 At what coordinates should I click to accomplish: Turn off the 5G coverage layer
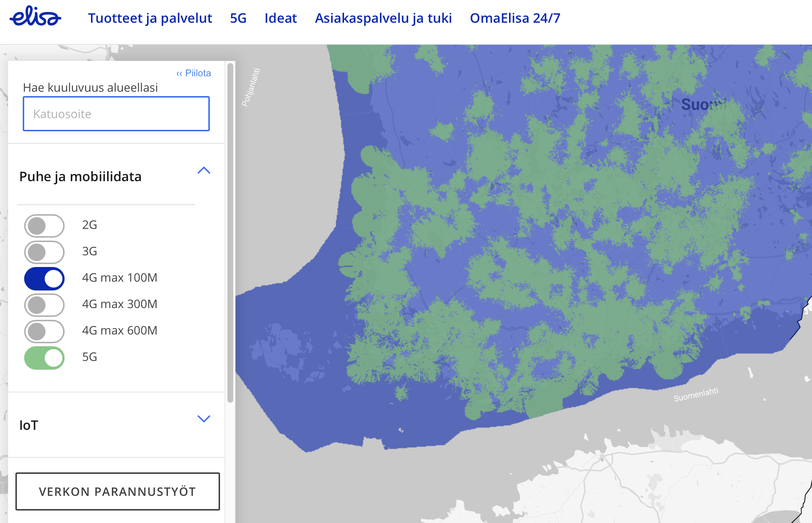click(44, 358)
